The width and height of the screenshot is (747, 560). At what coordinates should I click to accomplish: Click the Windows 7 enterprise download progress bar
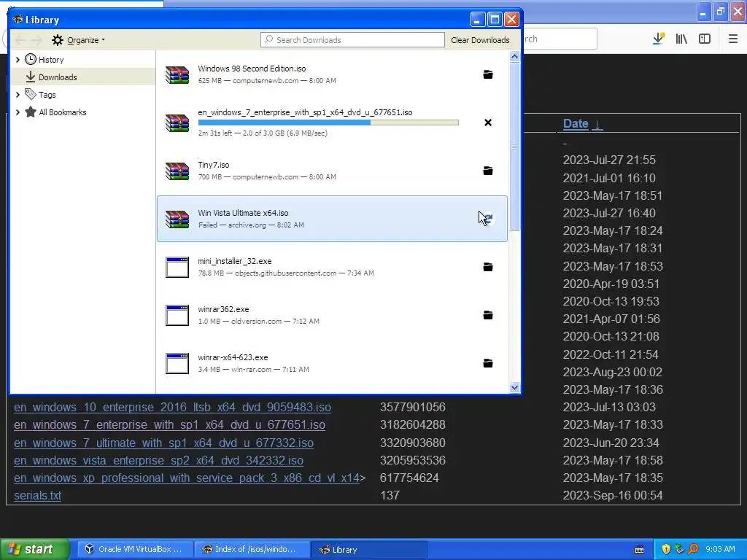point(328,122)
